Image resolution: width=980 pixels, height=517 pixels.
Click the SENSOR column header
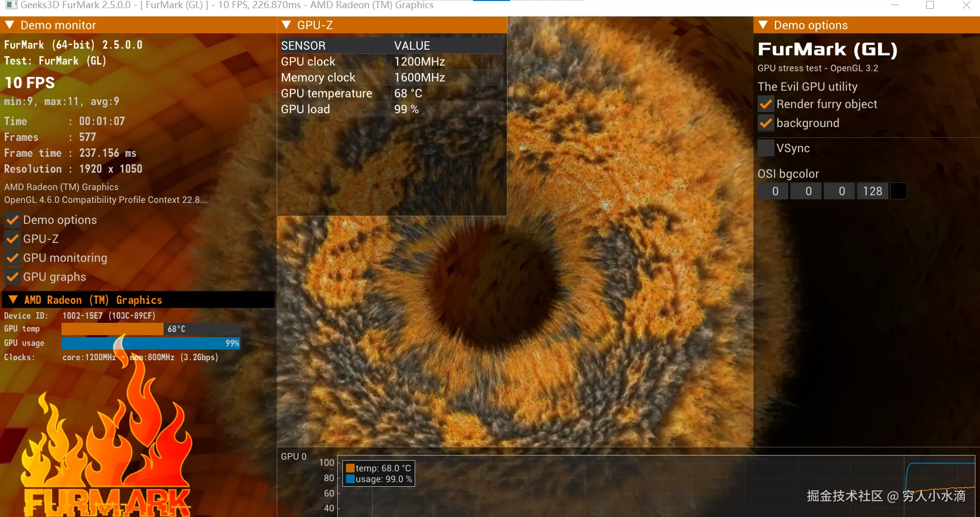[303, 46]
